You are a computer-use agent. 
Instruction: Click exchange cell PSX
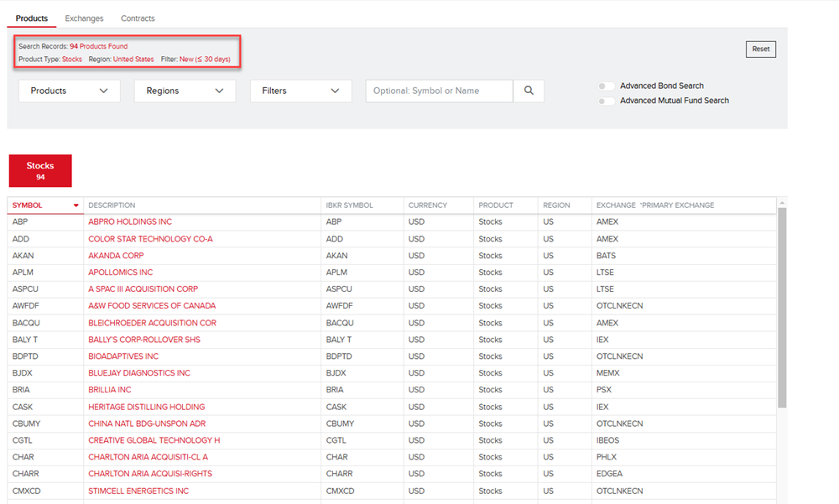604,390
